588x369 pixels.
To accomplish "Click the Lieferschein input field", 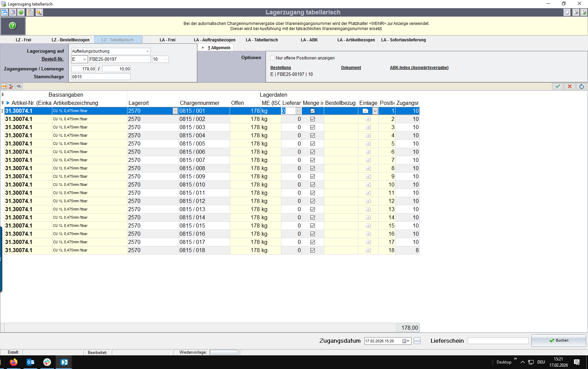I will pyautogui.click(x=498, y=341).
